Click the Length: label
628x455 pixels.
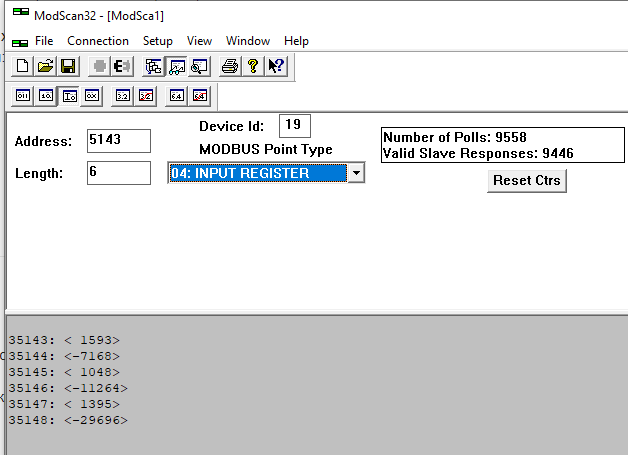coord(39,173)
